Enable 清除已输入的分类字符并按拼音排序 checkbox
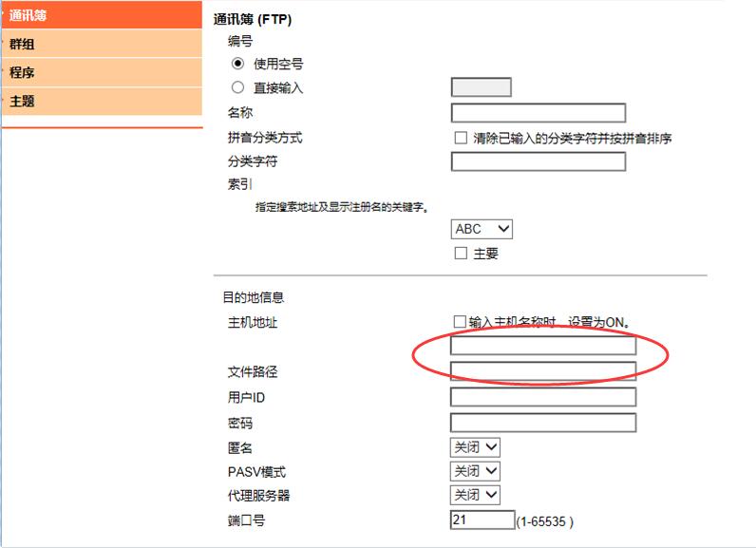756x548 pixels. tap(461, 138)
